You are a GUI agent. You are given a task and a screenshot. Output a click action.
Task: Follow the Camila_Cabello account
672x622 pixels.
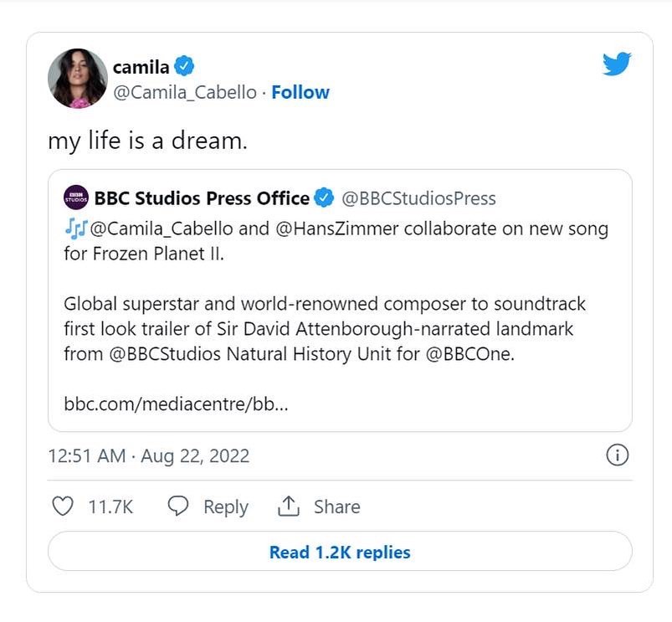pyautogui.click(x=300, y=92)
